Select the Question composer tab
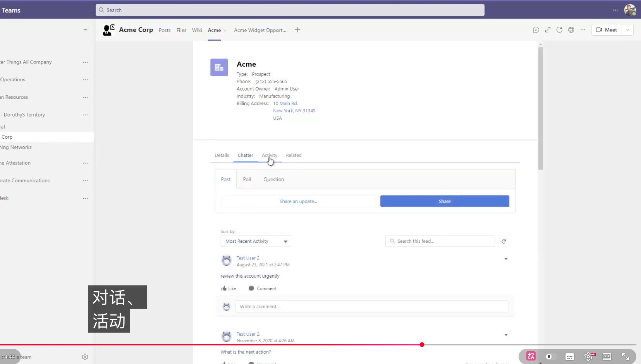The height and width of the screenshot is (364, 641). coord(274,179)
